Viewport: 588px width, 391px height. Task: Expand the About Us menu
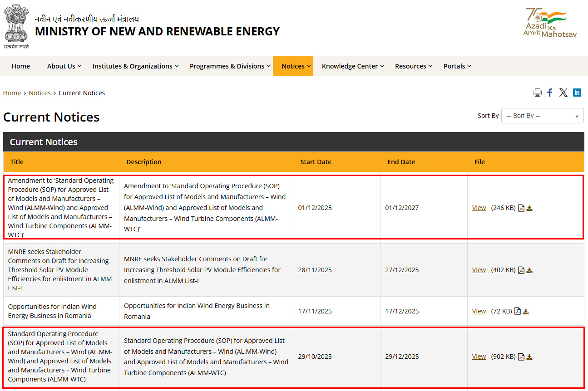click(64, 66)
